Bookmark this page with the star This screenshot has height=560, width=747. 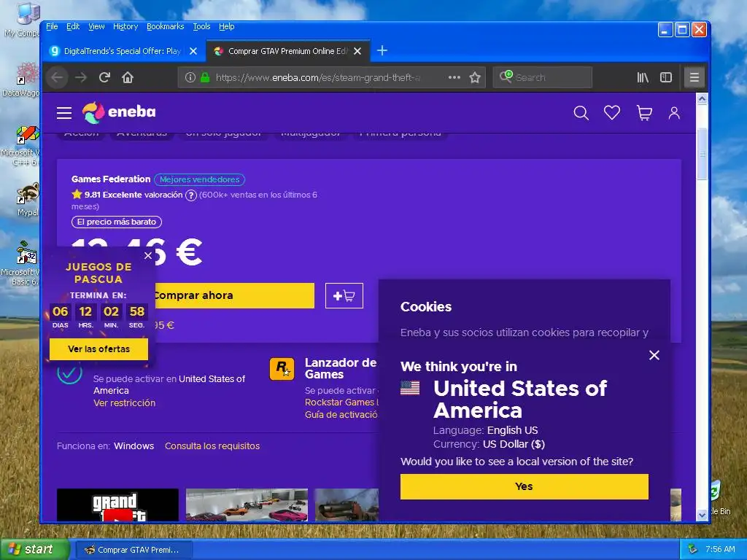pos(474,77)
